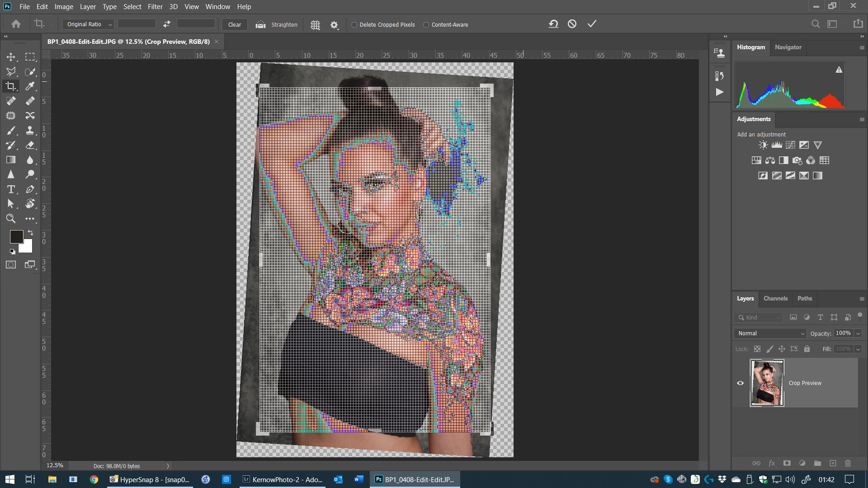Select the Crop tool in toolbar

(11, 86)
